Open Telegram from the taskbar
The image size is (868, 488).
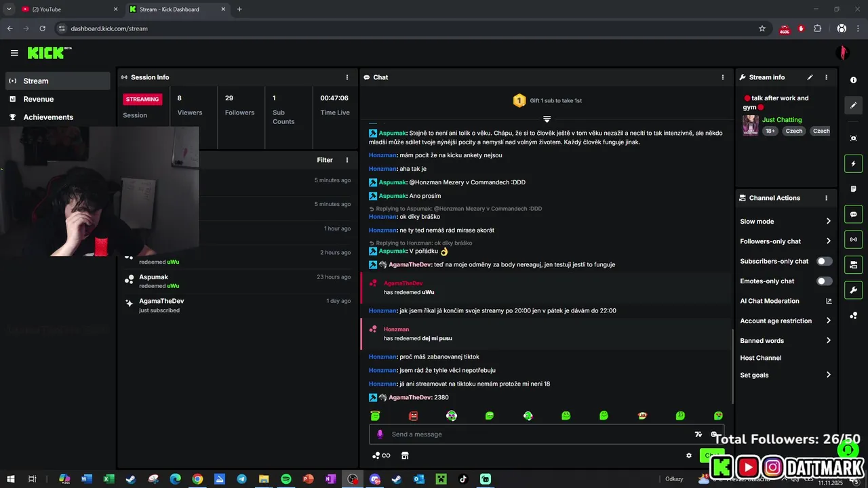click(x=241, y=479)
